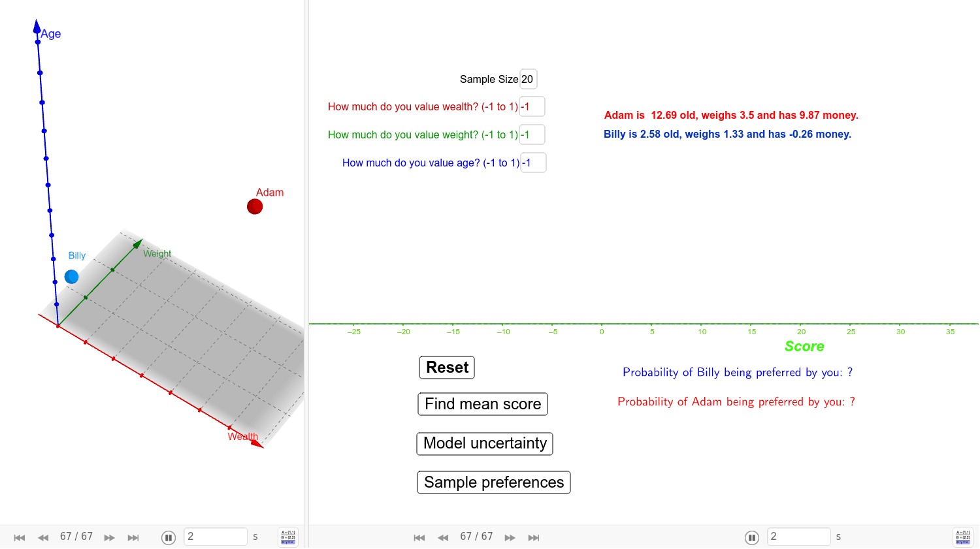Image resolution: width=980 pixels, height=549 pixels.
Task: Click the playback speed field in 3D view
Action: [216, 537]
